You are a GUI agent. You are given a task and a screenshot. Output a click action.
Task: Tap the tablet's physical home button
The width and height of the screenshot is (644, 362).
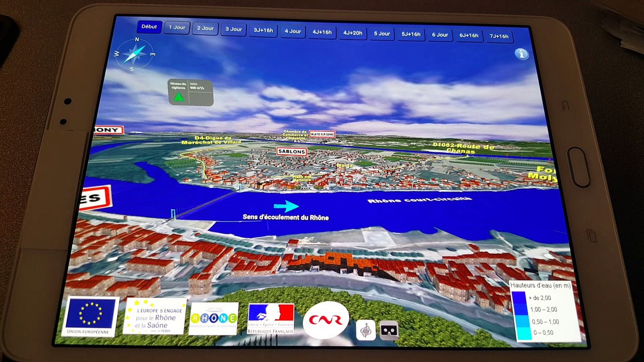coord(578,167)
